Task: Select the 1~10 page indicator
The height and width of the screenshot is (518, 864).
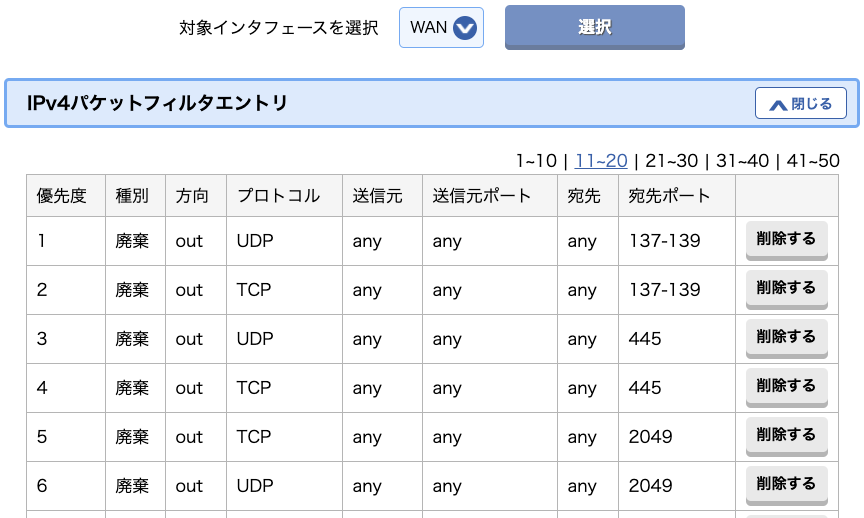Action: 535,161
